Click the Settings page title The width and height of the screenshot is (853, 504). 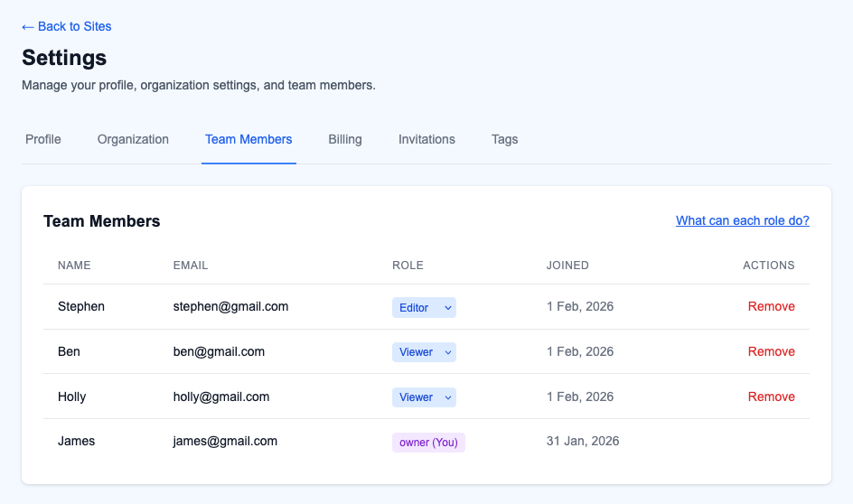[64, 58]
